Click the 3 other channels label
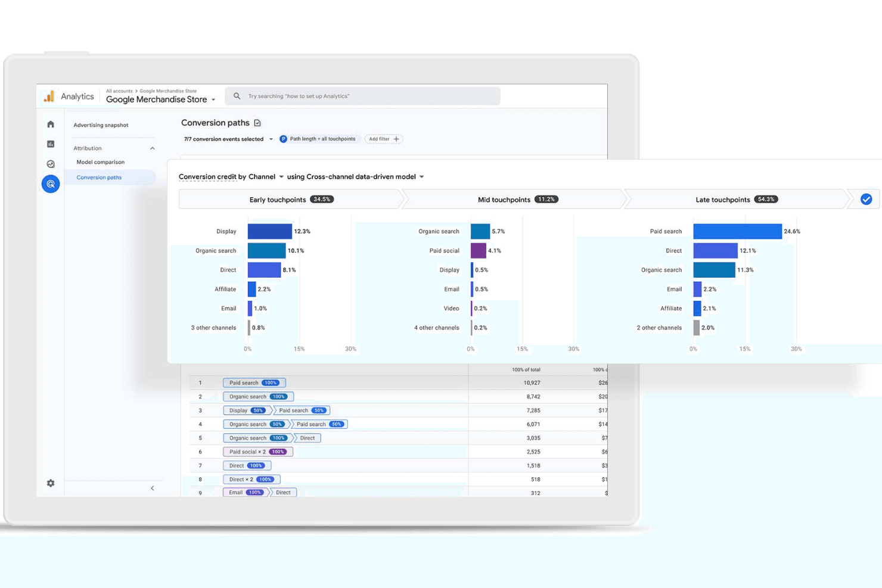 tap(213, 328)
